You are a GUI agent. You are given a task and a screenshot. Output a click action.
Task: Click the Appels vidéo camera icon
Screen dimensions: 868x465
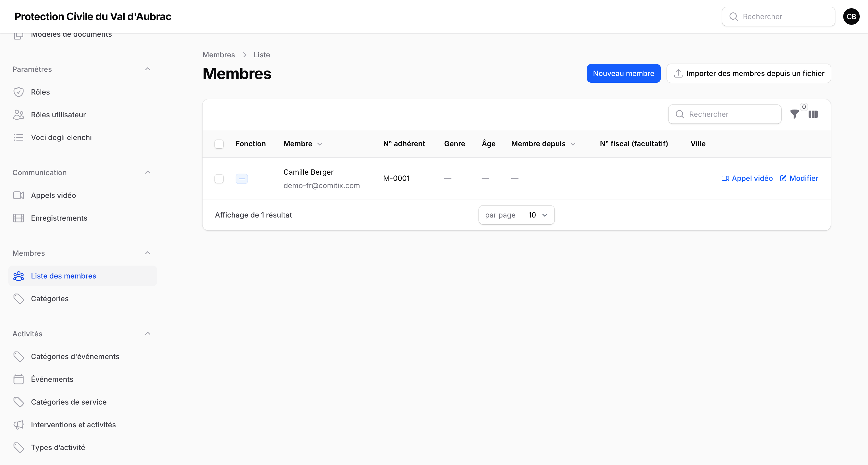point(19,196)
